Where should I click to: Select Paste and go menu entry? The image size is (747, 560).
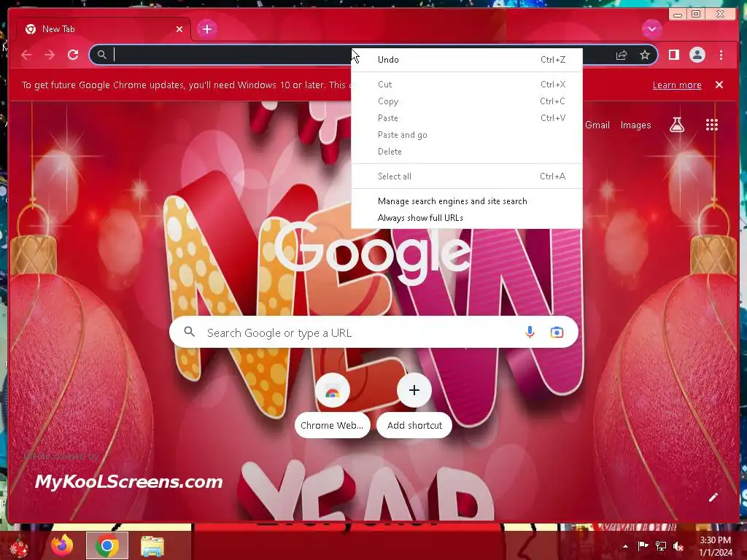467,135
